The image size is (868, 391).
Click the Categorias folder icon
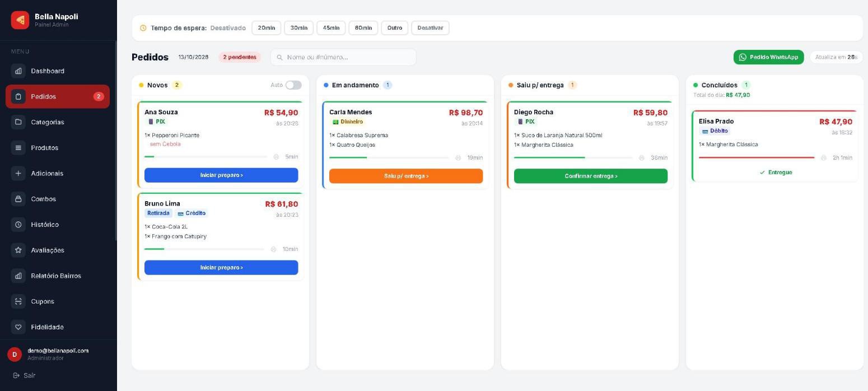coord(18,122)
